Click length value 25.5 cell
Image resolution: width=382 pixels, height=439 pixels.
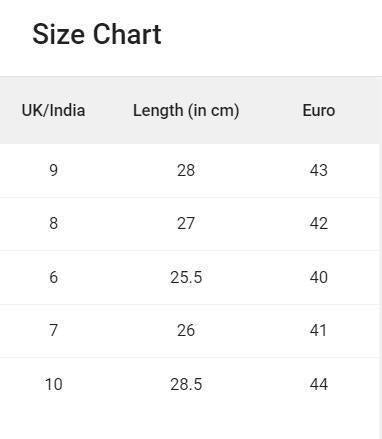[x=186, y=277]
